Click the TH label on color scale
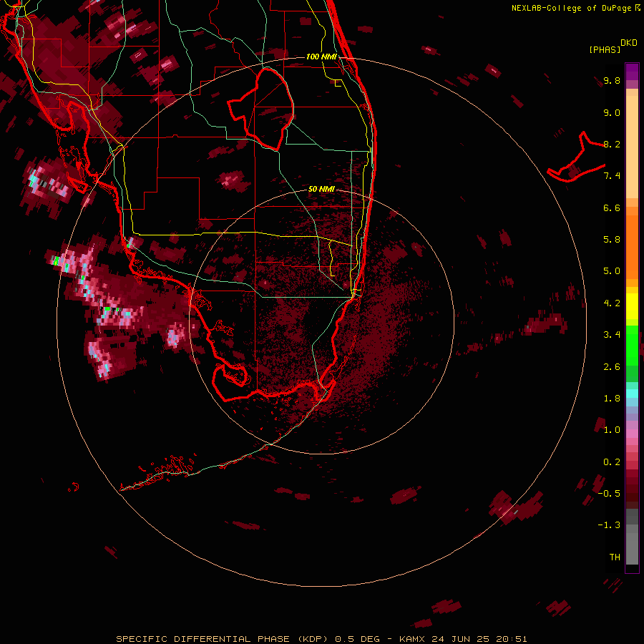Screen dimensions: 644x644 615,557
